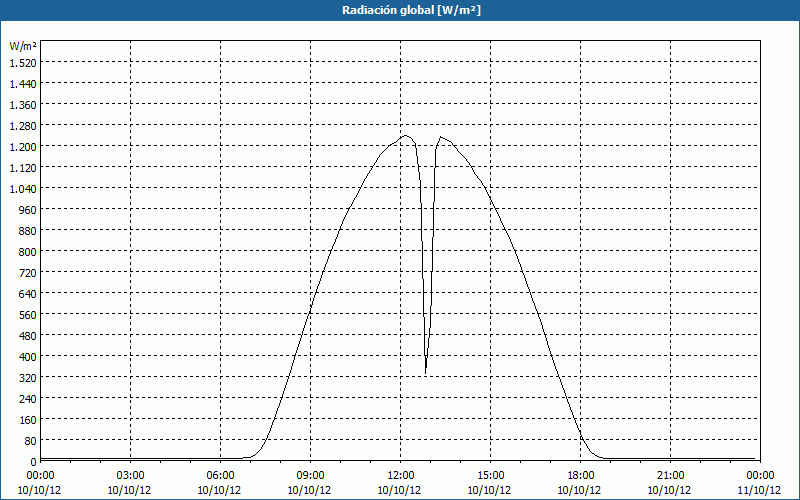Screen dimensions: 800x500
Task: Click the '960' y-axis label
Action: pos(29,209)
